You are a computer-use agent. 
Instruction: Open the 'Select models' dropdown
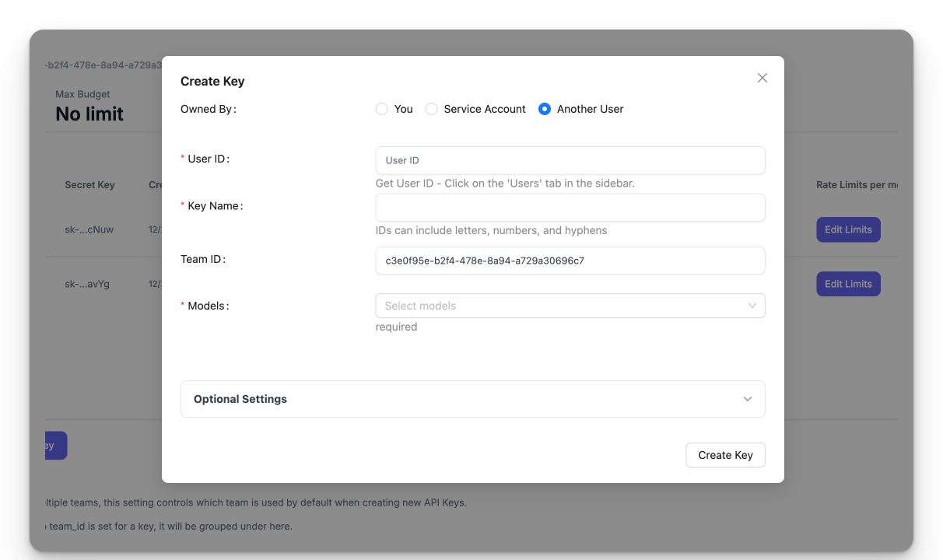point(560,306)
